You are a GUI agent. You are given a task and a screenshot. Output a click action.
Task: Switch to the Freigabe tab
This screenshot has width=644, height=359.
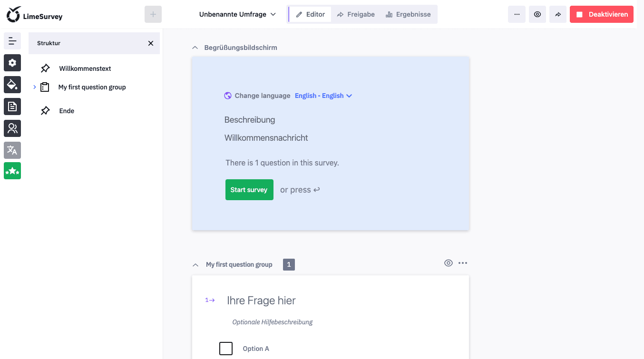click(x=356, y=14)
